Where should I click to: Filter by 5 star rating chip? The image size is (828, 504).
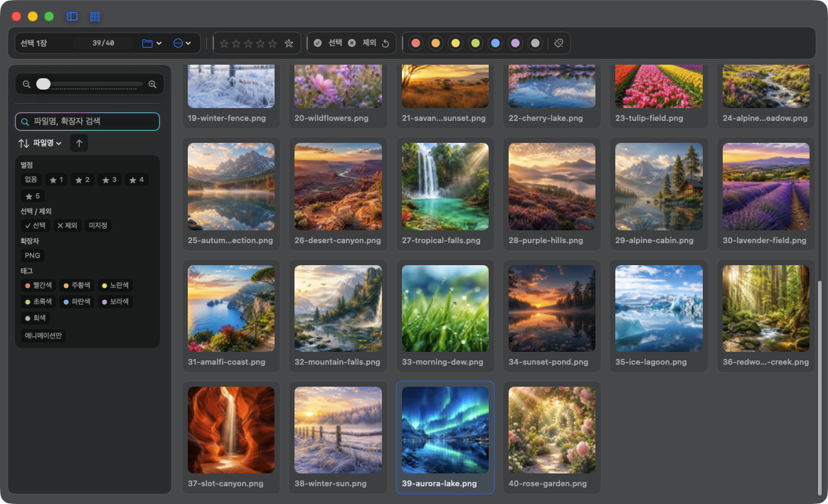[x=33, y=195]
